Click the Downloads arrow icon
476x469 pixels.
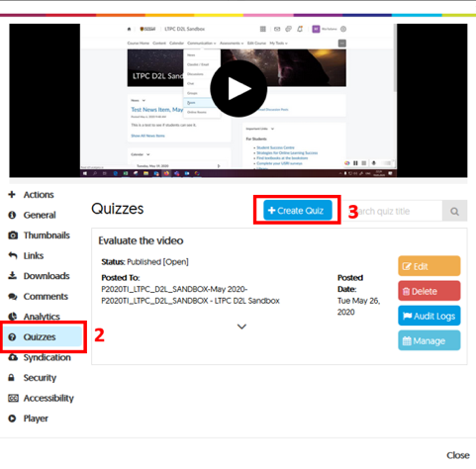(12, 276)
